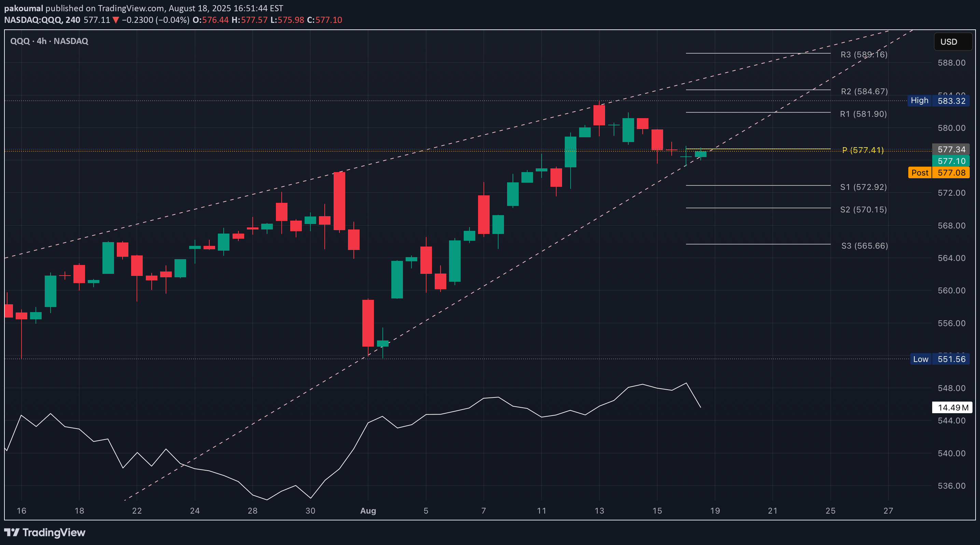Click the 27 date label on time axis
Image resolution: width=980 pixels, height=545 pixels.
(888, 511)
